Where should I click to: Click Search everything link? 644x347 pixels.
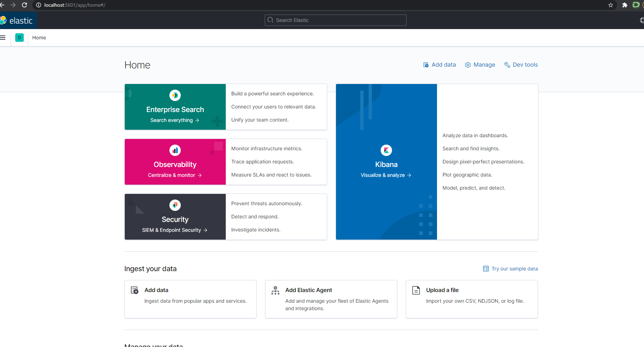(175, 120)
